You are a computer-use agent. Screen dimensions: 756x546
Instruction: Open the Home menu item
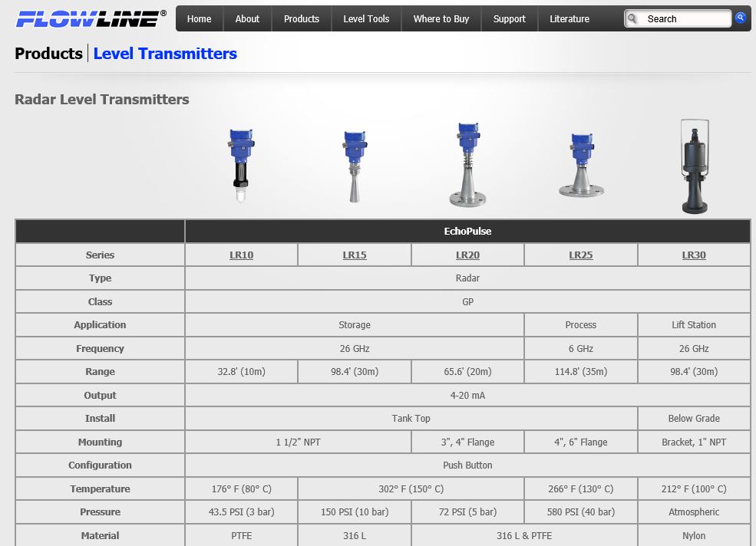pyautogui.click(x=199, y=19)
